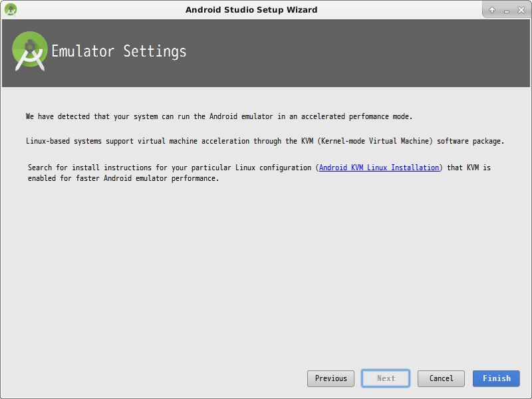Open the Android KVM Linux Installation link

pyautogui.click(x=379, y=168)
